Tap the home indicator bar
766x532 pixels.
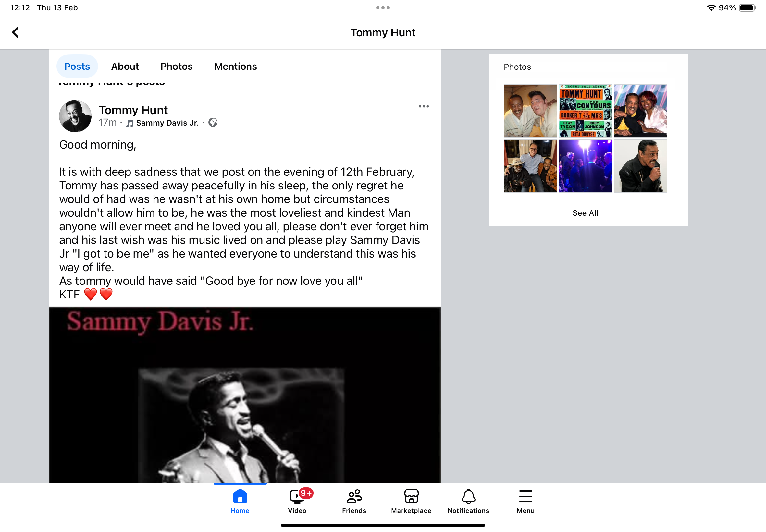coord(383,525)
